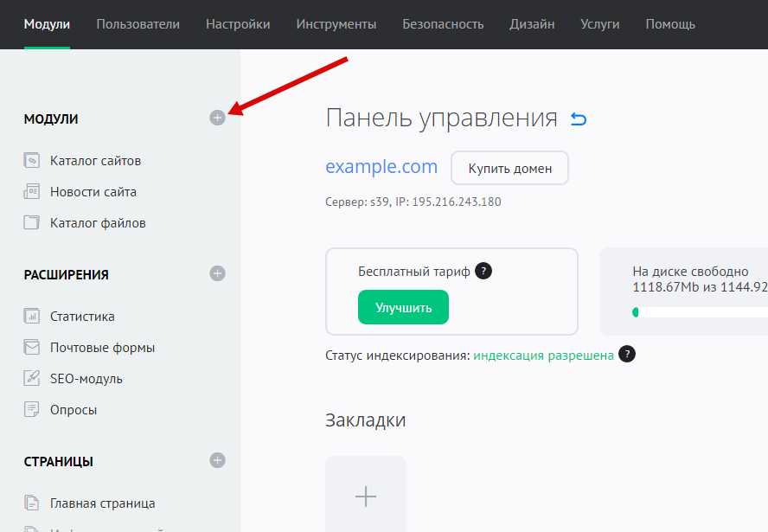Open the Пользователи top menu

138,24
